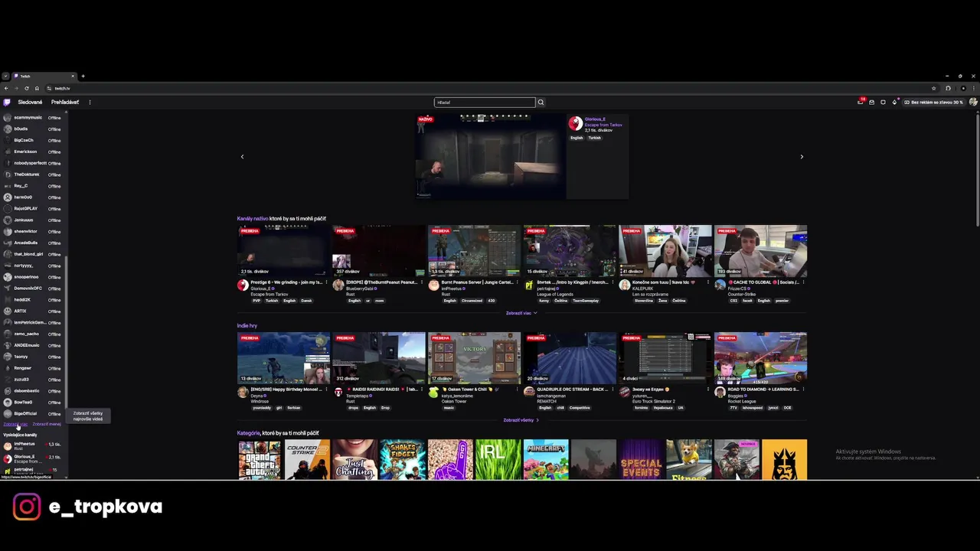This screenshot has width=980, height=551.
Task: Open a new browser tab
Action: pyautogui.click(x=83, y=76)
